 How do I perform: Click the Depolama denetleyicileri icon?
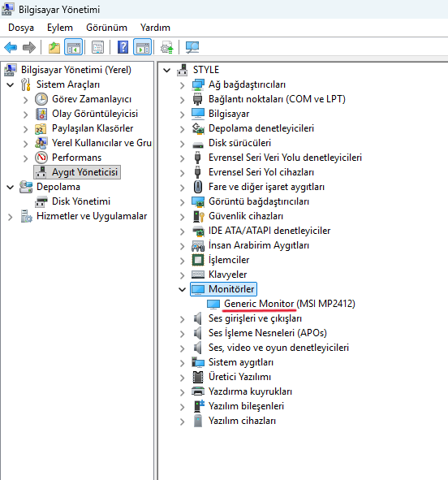click(x=198, y=128)
